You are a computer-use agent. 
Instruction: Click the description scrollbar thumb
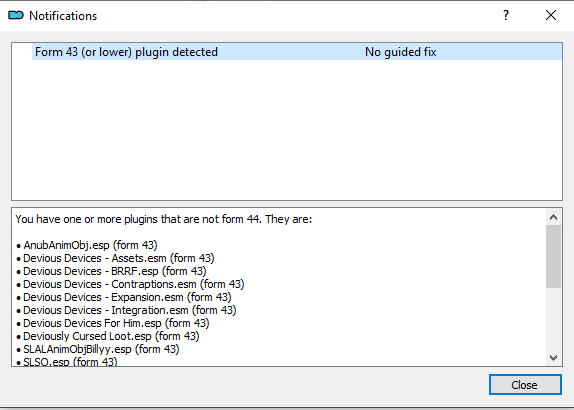click(553, 256)
